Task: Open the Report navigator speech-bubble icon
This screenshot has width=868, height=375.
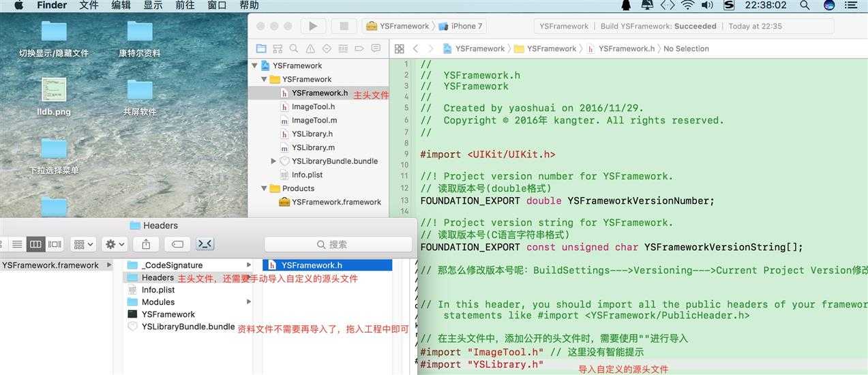Action: tap(376, 48)
